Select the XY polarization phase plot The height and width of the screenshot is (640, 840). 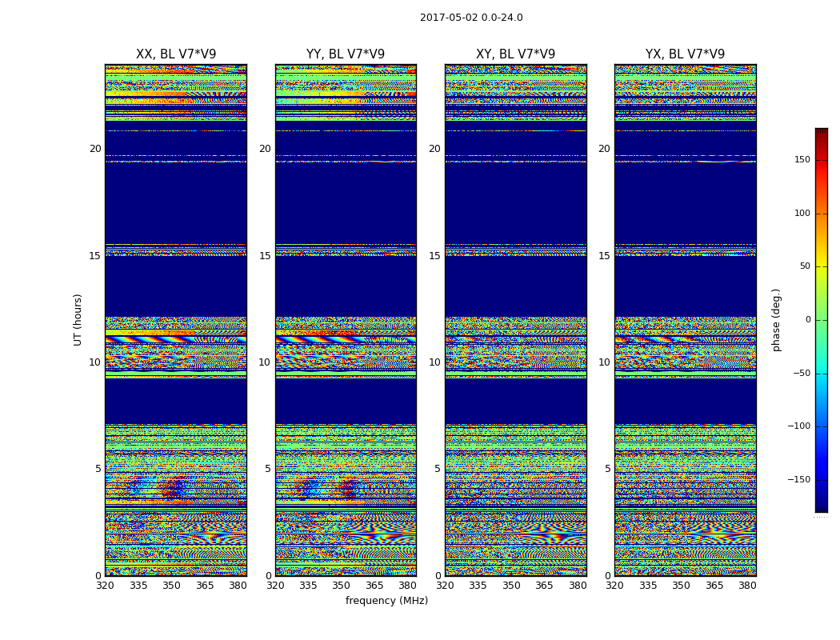515,320
